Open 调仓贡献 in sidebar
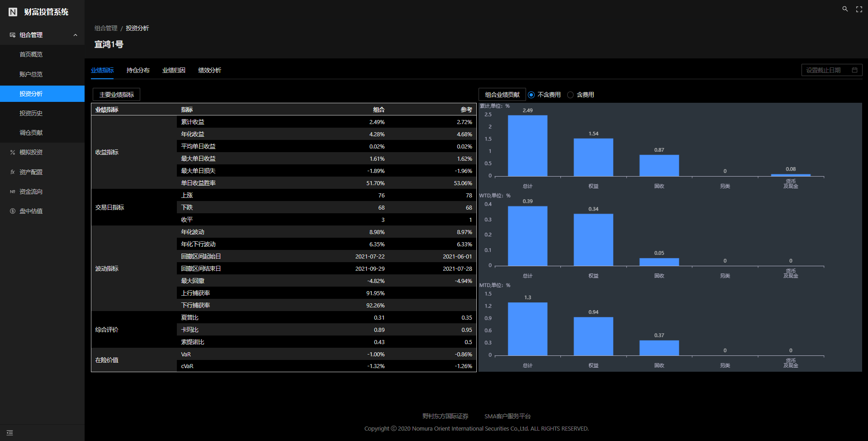The height and width of the screenshot is (441, 868). click(x=42, y=133)
